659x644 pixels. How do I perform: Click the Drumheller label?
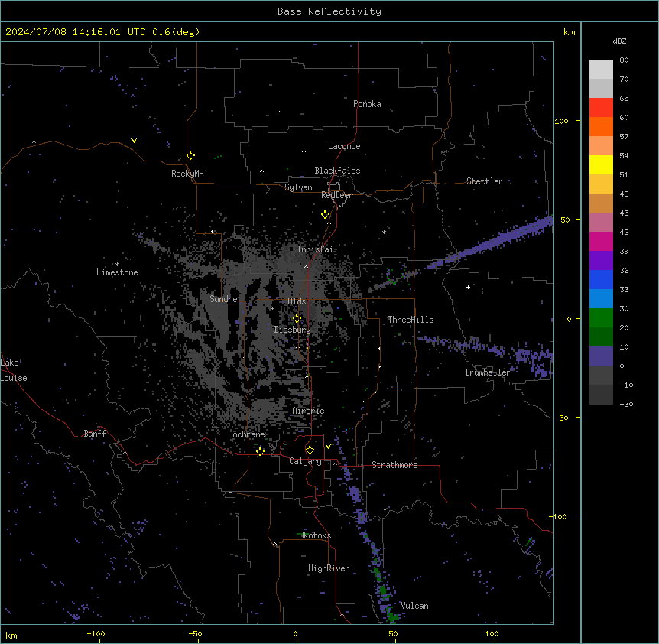488,372
